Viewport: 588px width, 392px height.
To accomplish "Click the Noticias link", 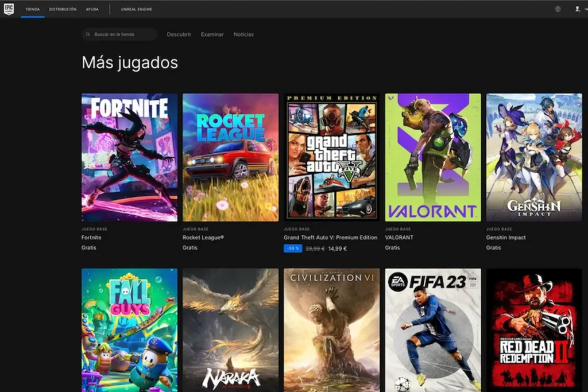I will 243,34.
